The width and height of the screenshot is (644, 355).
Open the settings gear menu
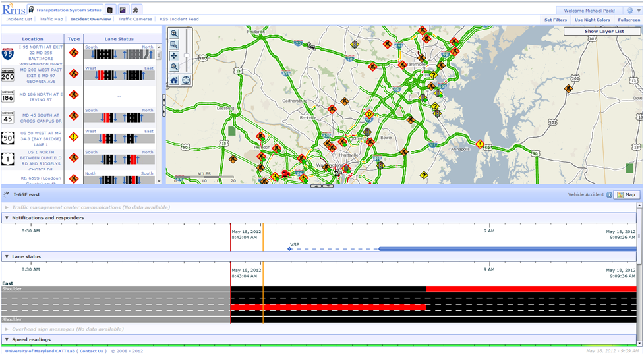(630, 11)
